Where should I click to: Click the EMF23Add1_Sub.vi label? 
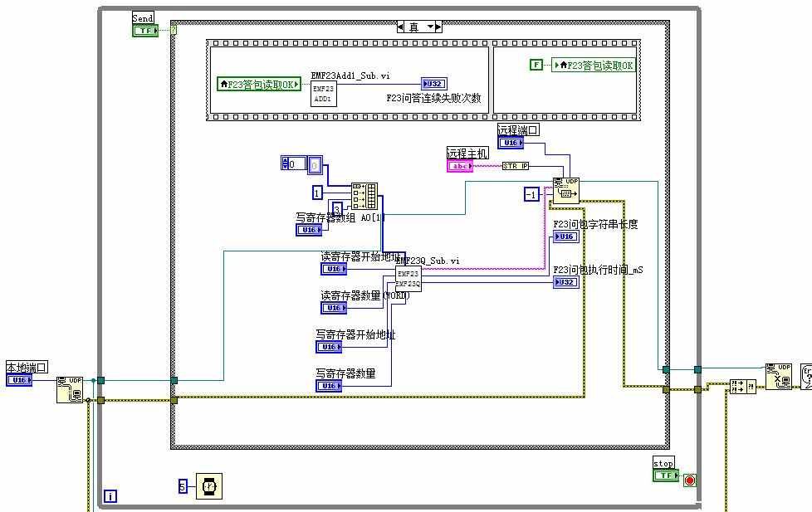click(x=350, y=76)
